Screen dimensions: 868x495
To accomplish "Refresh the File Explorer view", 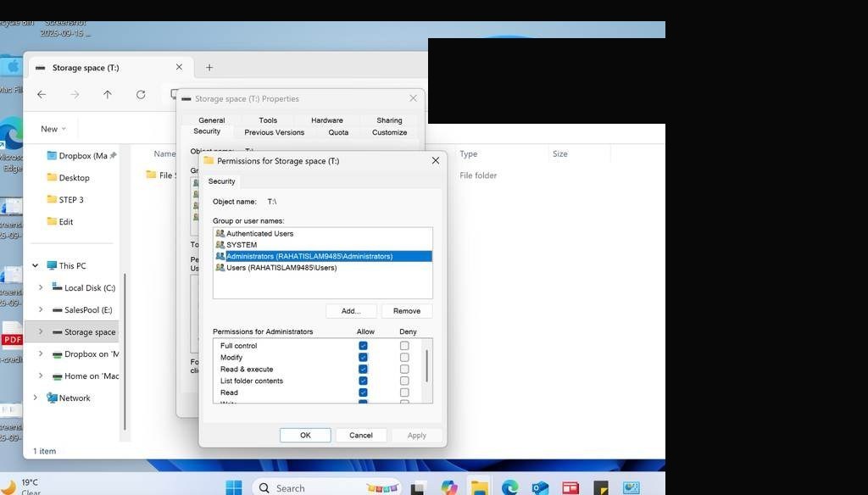I will [141, 95].
